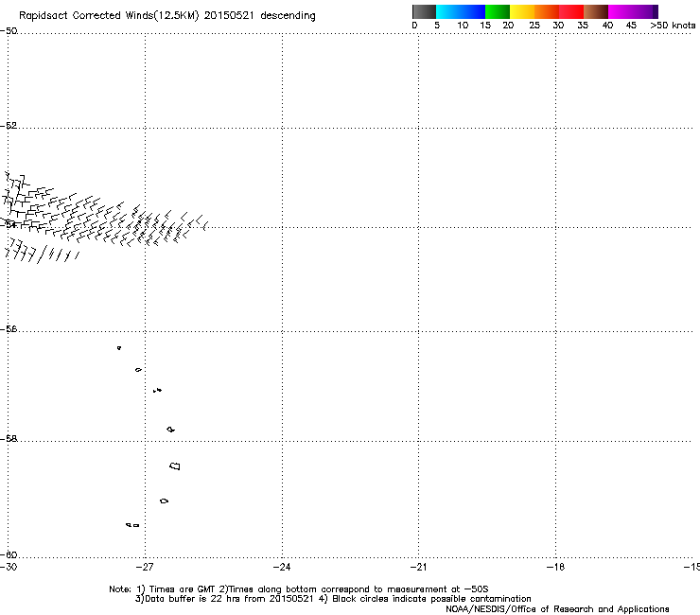Click the -21 longitude axis label
Viewport: 700px width, 615px height.
(418, 567)
